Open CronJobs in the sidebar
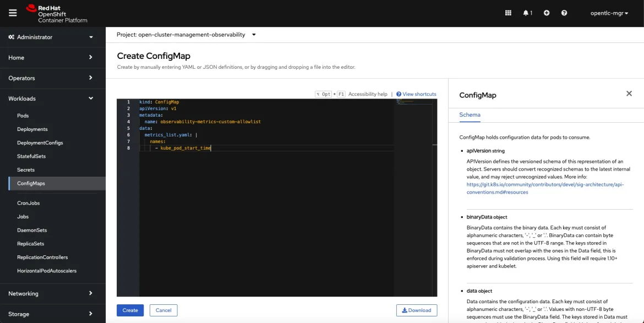The width and height of the screenshot is (644, 323). (x=28, y=203)
